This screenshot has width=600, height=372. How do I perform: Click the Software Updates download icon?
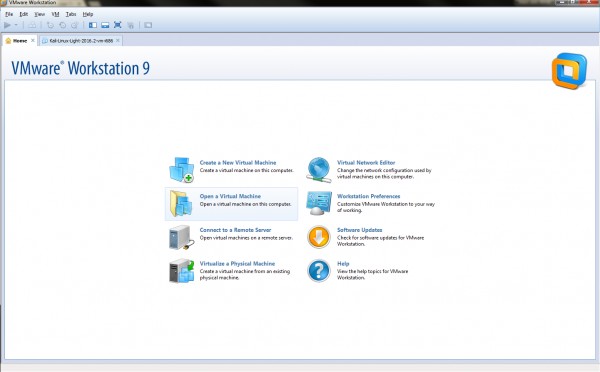click(318, 237)
